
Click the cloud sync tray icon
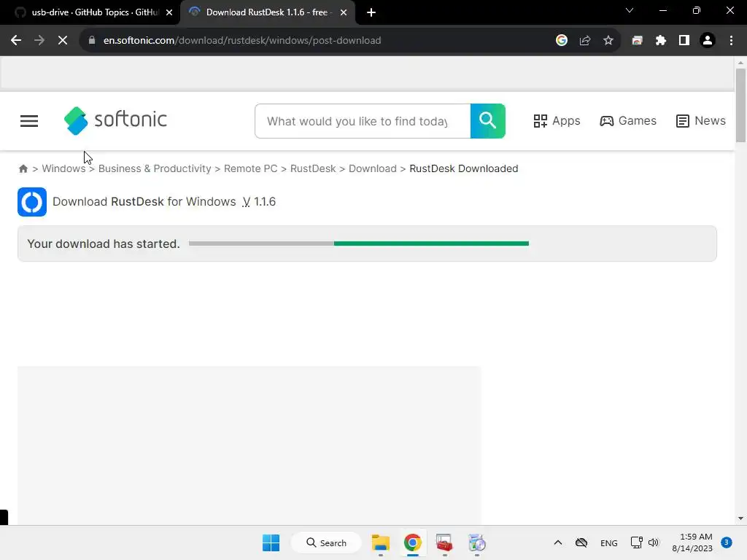click(x=581, y=542)
